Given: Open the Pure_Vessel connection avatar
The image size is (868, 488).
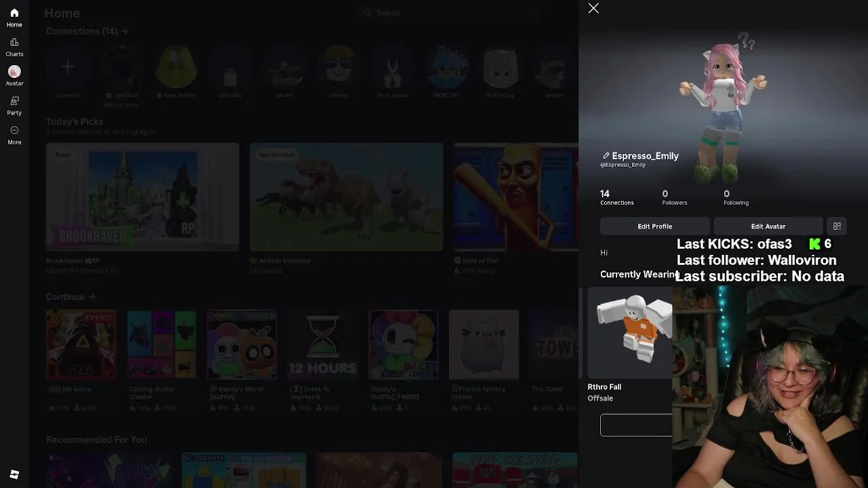Looking at the screenshot, I should [x=393, y=66].
